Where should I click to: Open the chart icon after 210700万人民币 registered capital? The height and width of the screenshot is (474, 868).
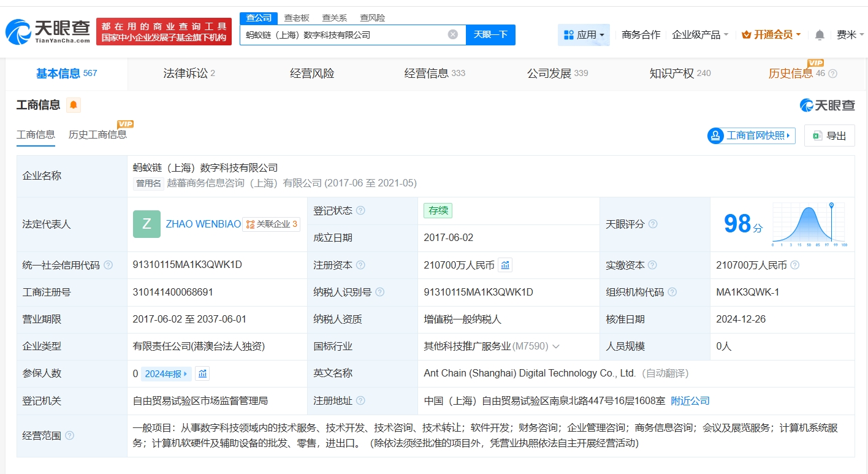click(505, 265)
